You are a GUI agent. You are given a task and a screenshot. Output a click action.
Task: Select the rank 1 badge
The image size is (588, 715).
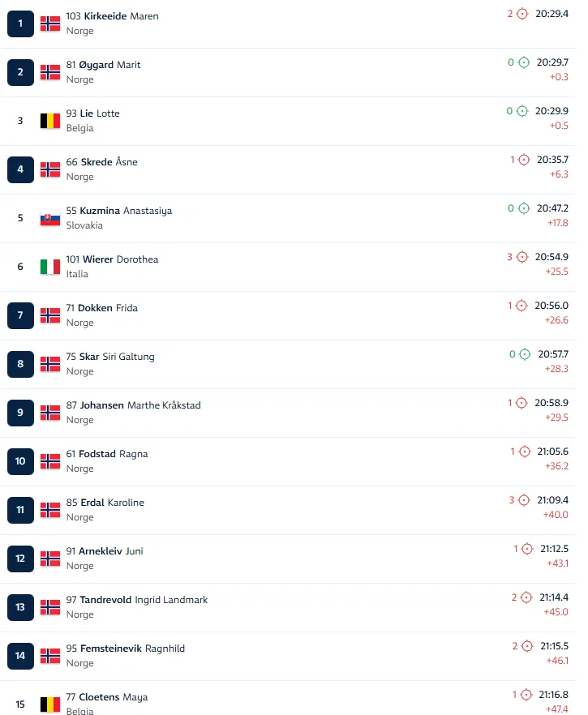click(x=20, y=24)
